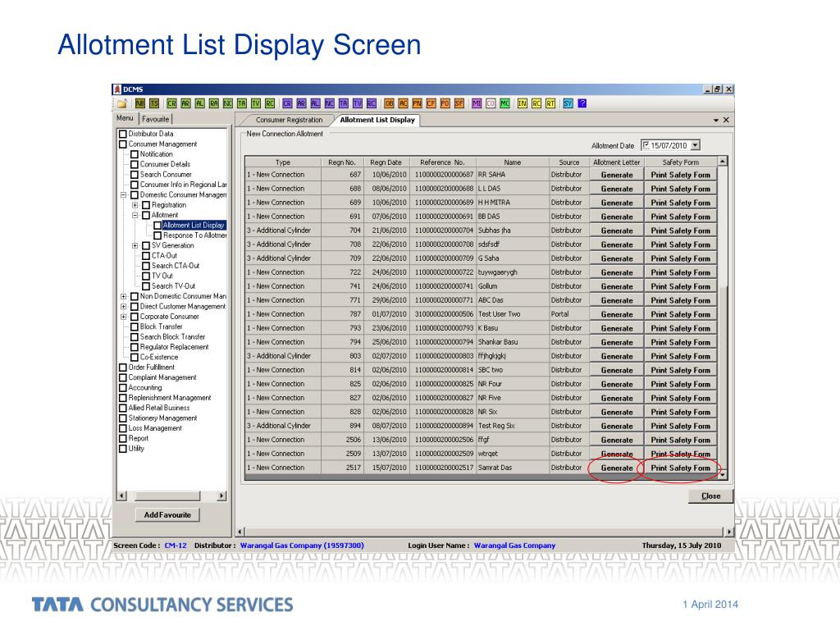Select the Allotment List Display tab
The image size is (840, 630).
coord(377,120)
